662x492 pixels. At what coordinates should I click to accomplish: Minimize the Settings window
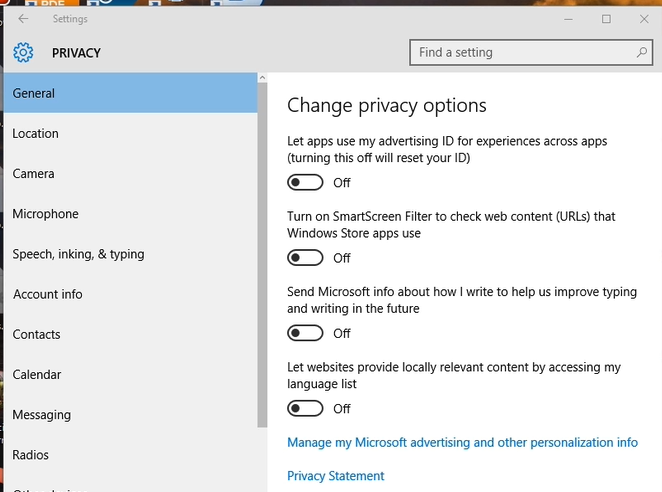point(567,19)
